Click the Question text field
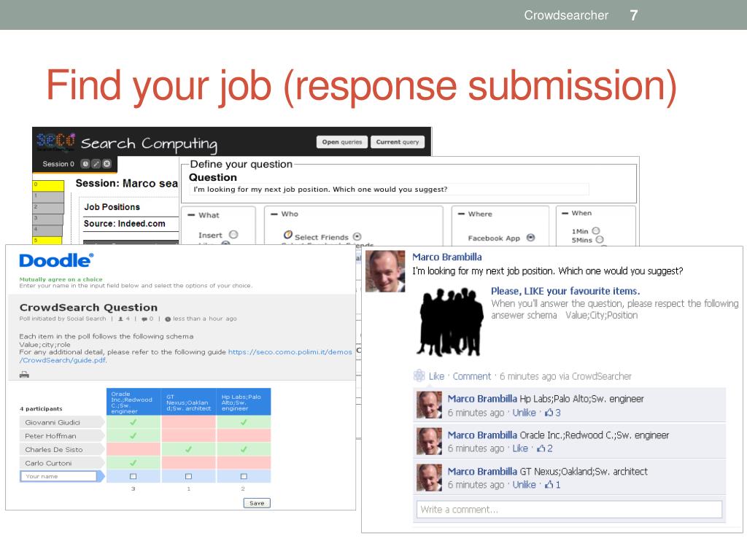The width and height of the screenshot is (747, 560). click(x=390, y=190)
